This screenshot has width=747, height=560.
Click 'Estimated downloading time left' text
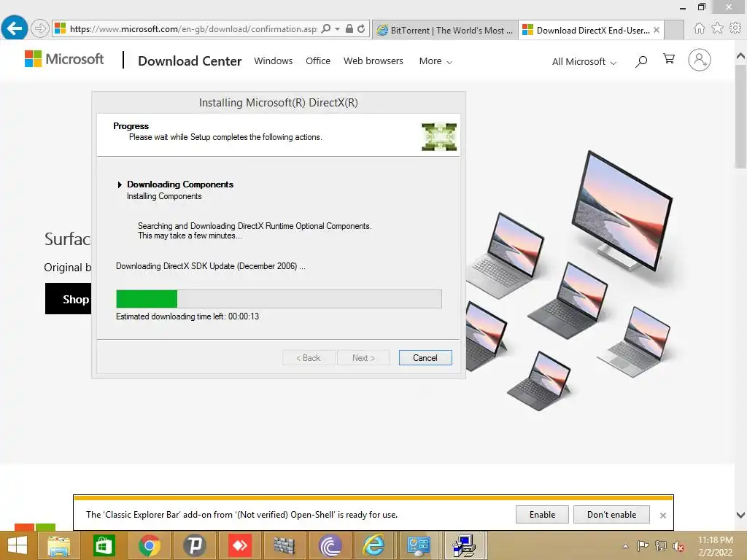point(187,316)
